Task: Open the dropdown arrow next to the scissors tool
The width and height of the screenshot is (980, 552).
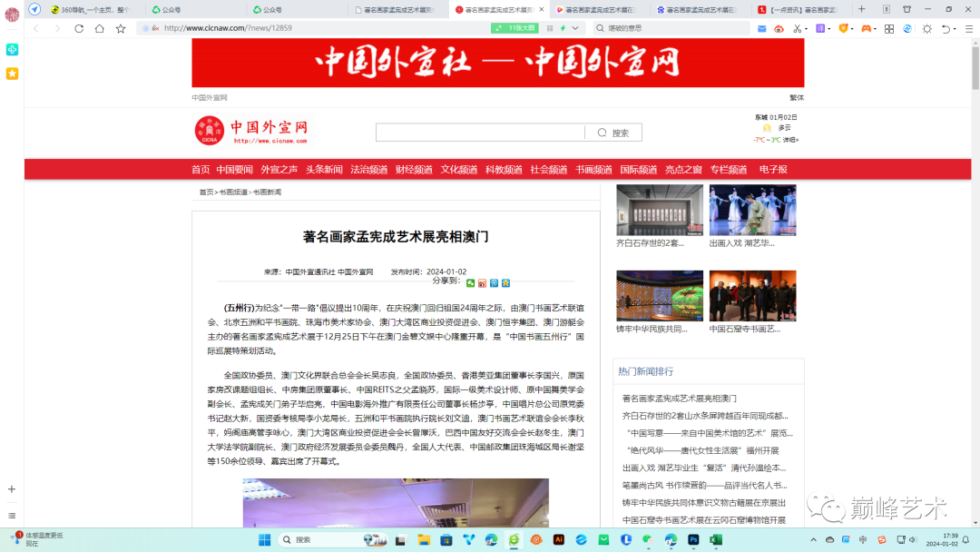Action: tap(806, 28)
